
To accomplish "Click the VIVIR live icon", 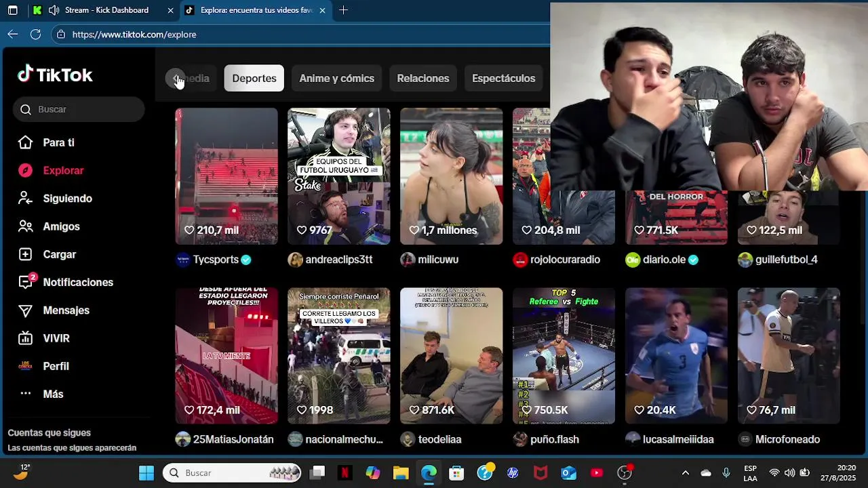I will [x=25, y=338].
